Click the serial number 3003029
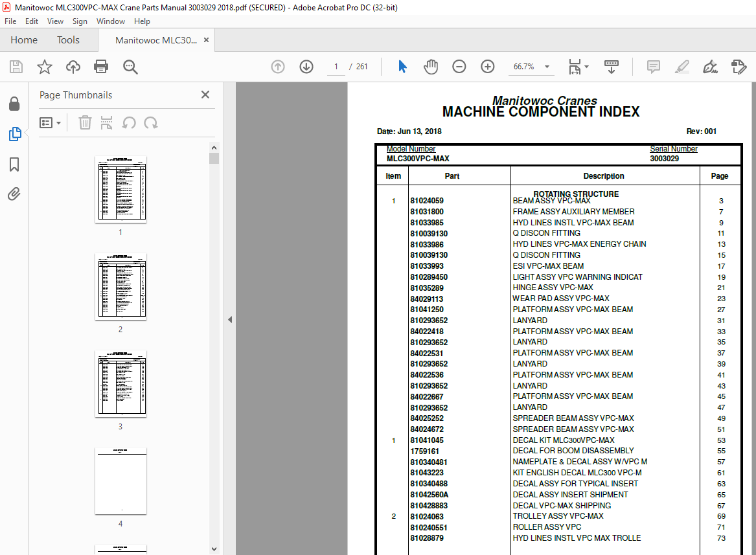Image resolution: width=756 pixels, height=555 pixels. (x=664, y=159)
